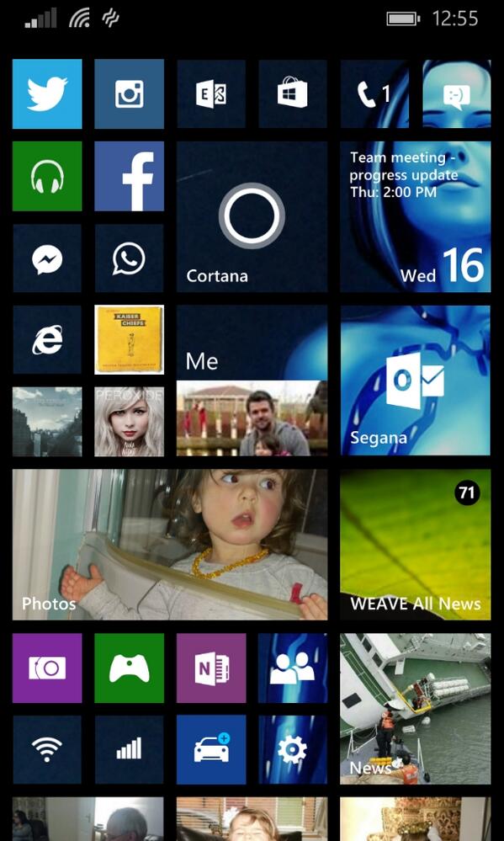Tap the 12:55 clock in status bar

[x=455, y=19]
